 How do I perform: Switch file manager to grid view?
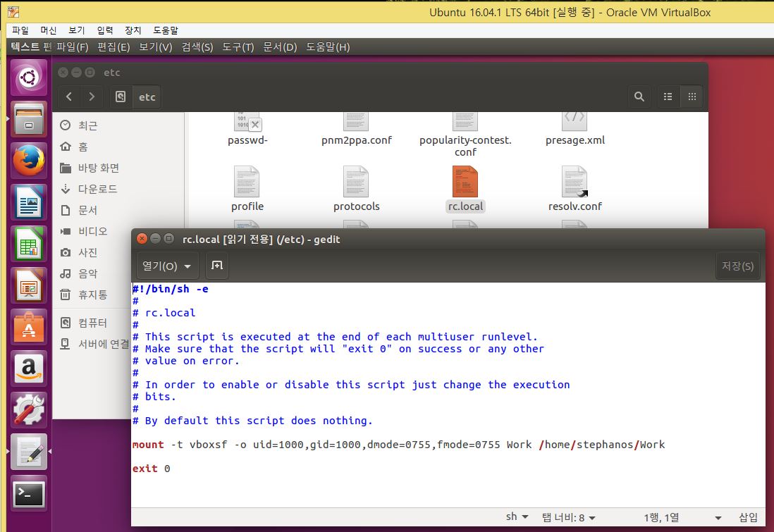click(692, 97)
